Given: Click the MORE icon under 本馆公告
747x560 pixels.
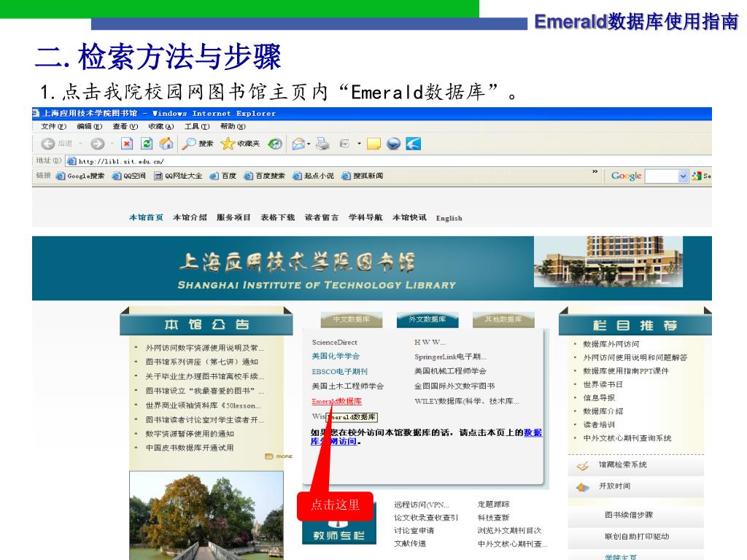Looking at the screenshot, I should tap(278, 456).
